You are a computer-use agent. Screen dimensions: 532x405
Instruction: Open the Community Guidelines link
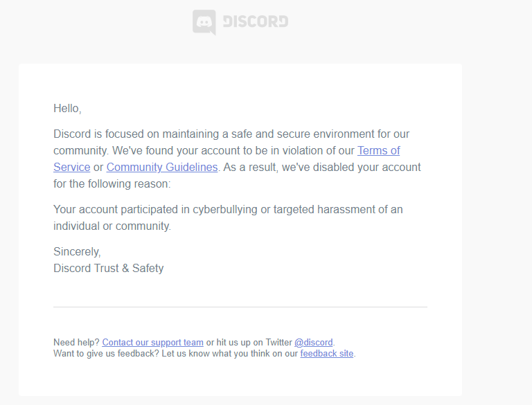[162, 167]
